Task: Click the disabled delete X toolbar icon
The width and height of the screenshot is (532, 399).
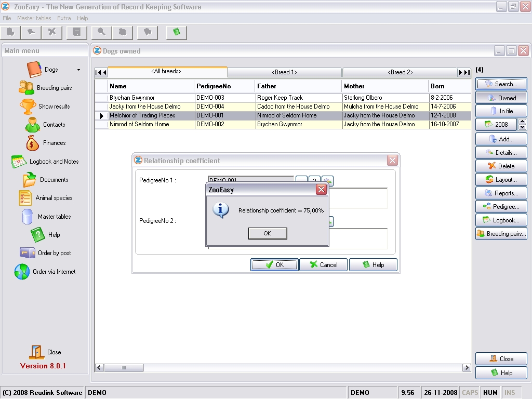Action: (x=52, y=32)
